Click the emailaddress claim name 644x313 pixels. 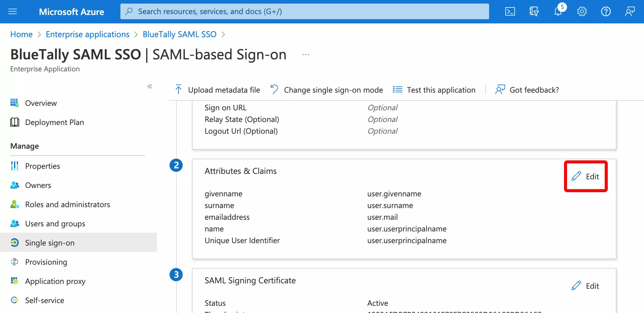227,217
